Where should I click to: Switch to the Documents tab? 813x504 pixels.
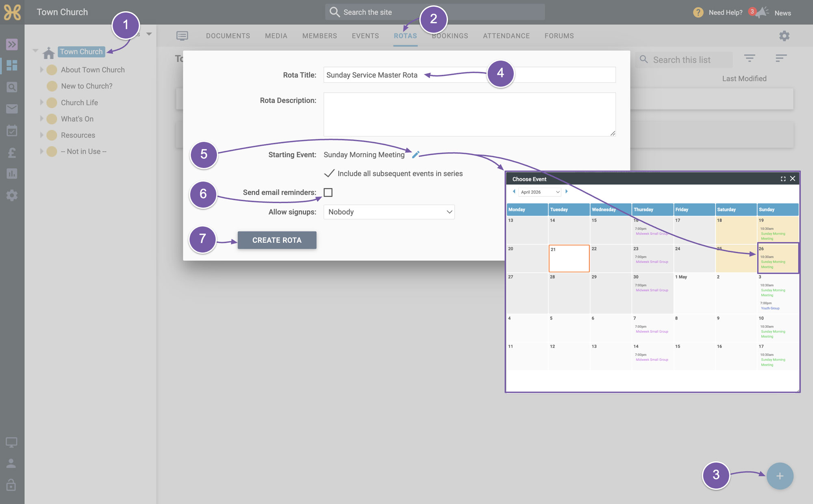pos(228,36)
